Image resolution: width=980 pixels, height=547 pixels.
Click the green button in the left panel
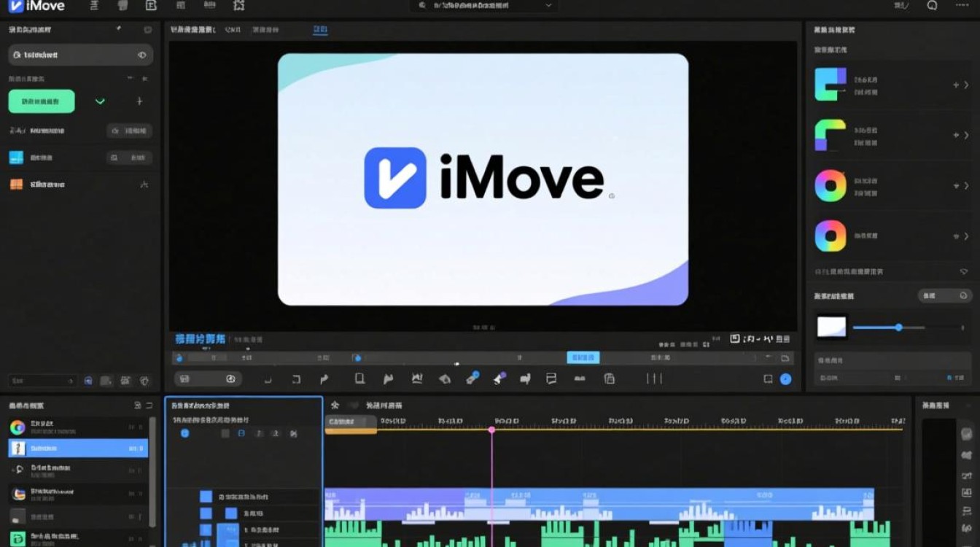point(42,101)
